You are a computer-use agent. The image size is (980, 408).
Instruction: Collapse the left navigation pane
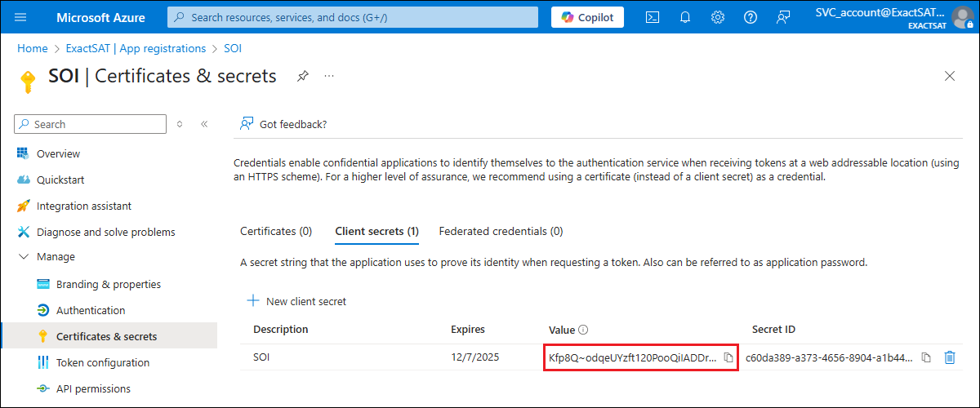pos(204,124)
